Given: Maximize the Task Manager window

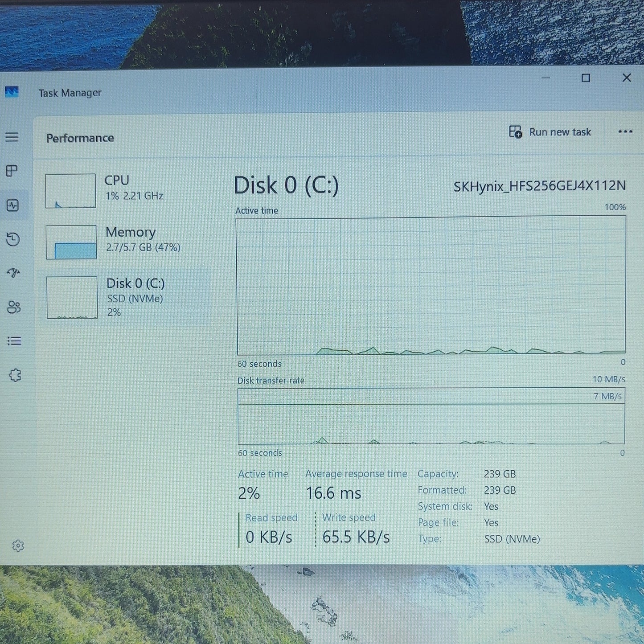Looking at the screenshot, I should click(x=586, y=78).
